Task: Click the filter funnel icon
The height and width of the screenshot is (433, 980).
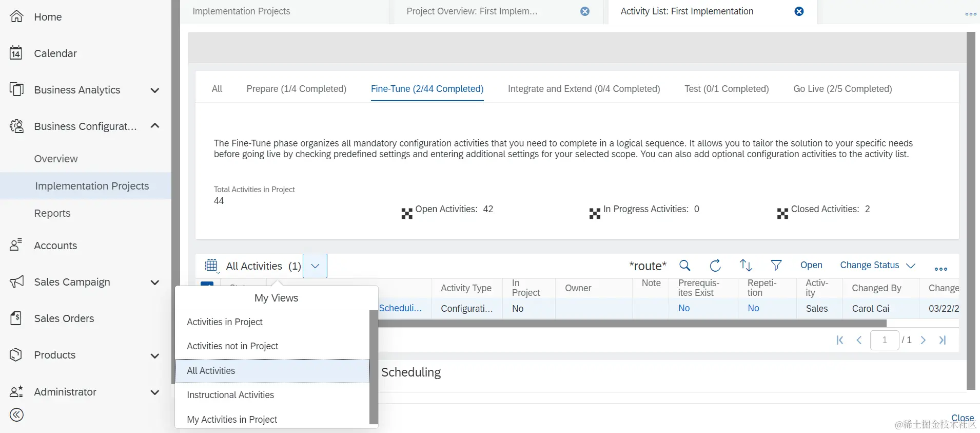Action: [776, 265]
